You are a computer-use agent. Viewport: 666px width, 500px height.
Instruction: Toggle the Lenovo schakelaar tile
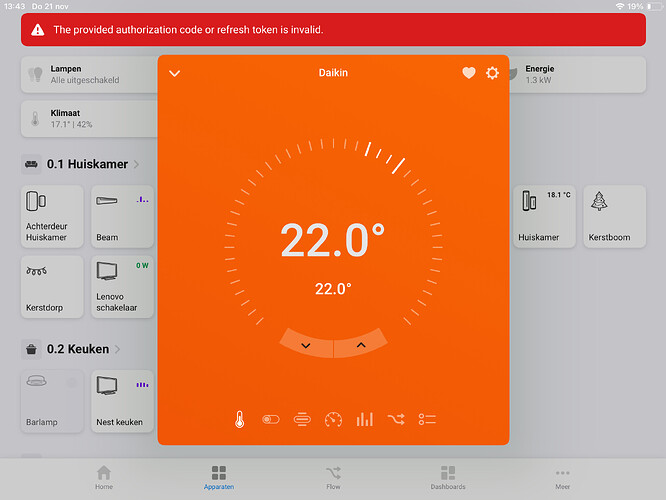click(122, 287)
